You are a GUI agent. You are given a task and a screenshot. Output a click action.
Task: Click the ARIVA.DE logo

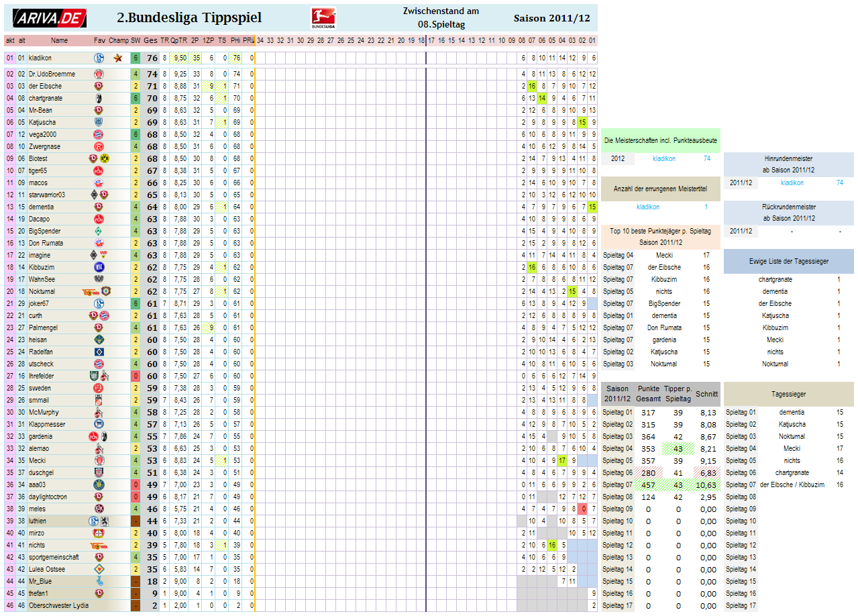coord(50,18)
